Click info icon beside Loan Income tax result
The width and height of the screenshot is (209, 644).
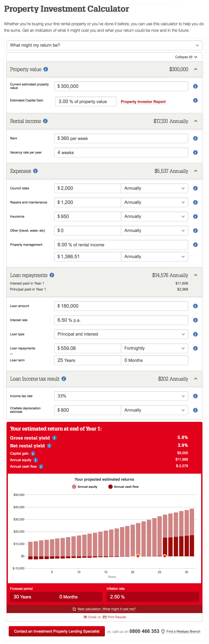pos(64,379)
